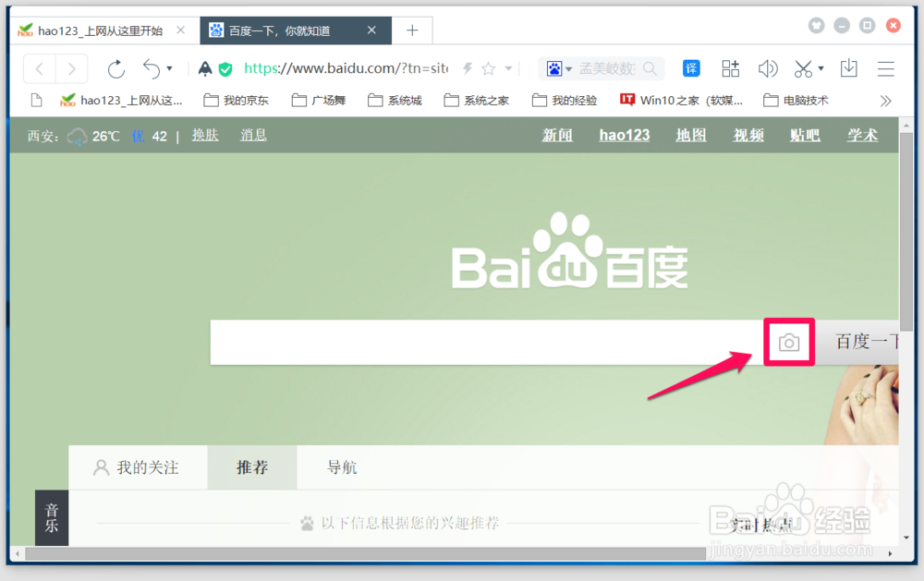Click the blank page bookmark icon

37,101
